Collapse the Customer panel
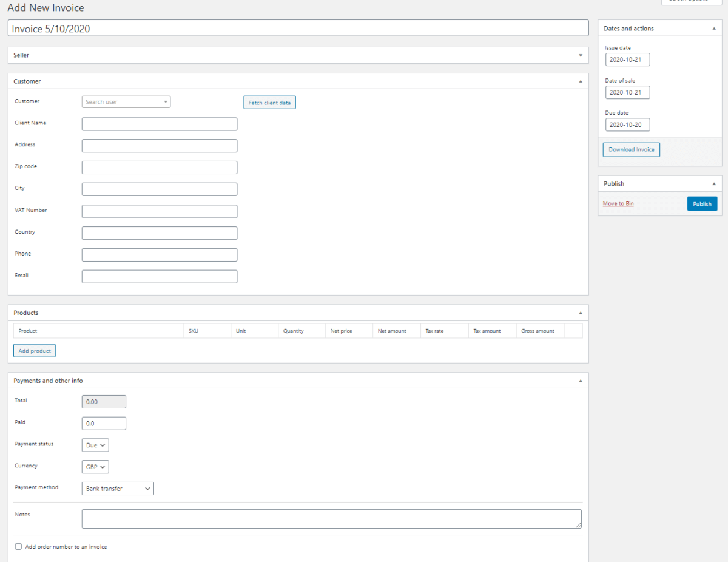Screen dimensions: 728x562 click(580, 81)
